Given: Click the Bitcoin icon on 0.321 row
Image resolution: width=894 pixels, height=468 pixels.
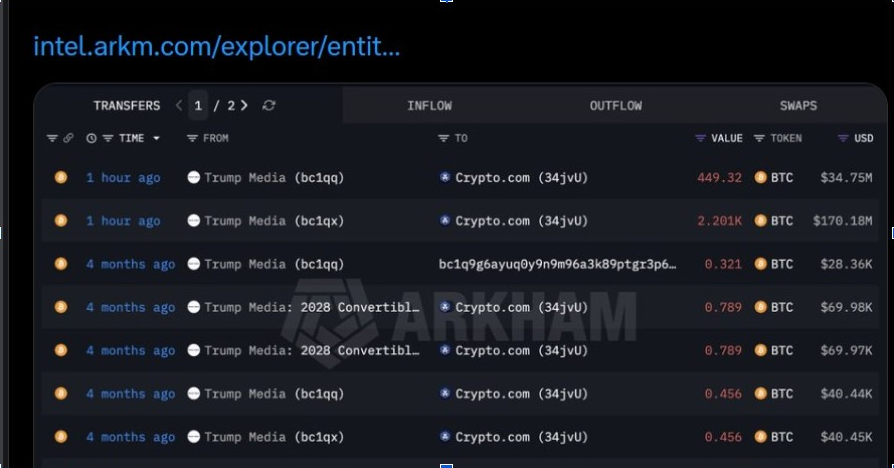Looking at the screenshot, I should pyautogui.click(x=60, y=264).
